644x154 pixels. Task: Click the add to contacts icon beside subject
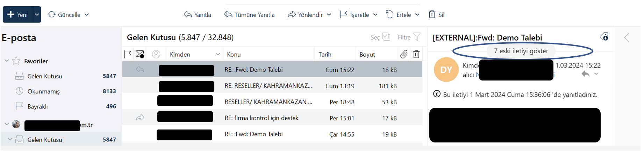click(x=604, y=37)
